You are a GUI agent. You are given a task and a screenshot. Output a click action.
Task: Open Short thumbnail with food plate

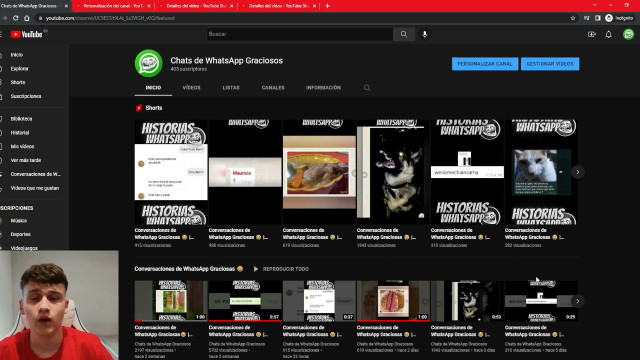click(x=319, y=172)
